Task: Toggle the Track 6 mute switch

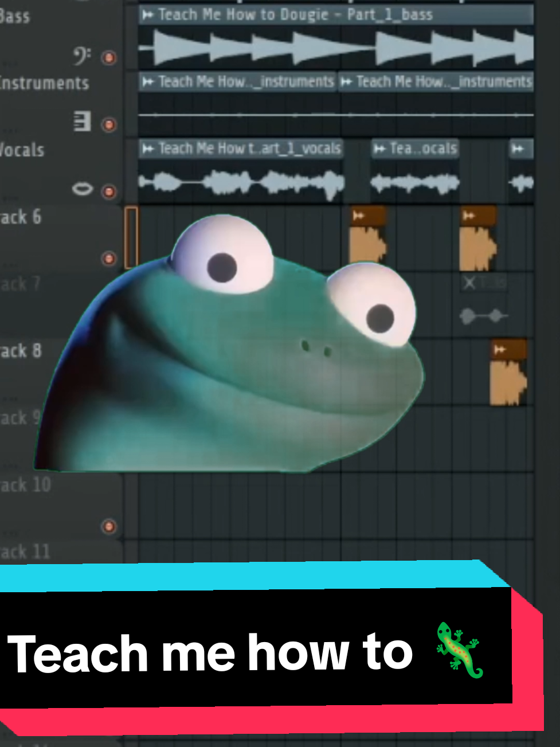Action: [x=108, y=259]
